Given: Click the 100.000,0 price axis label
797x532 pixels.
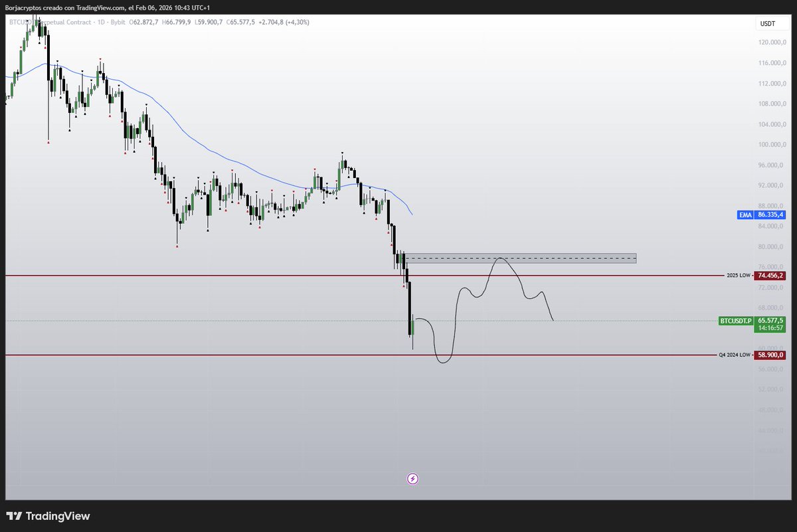Looking at the screenshot, I should [x=772, y=145].
